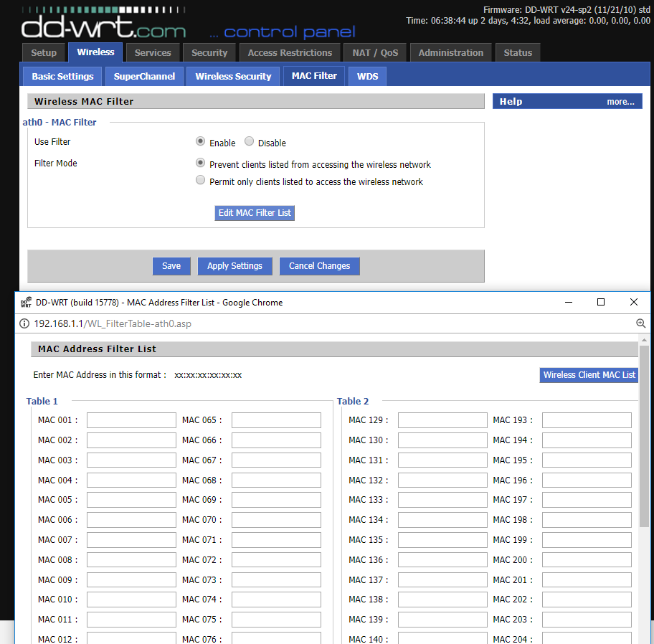The height and width of the screenshot is (644, 654).
Task: Click the popup address bar URL
Action: coord(113,323)
